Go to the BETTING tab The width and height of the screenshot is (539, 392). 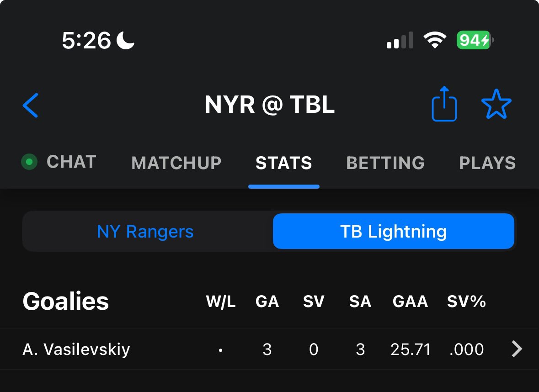(x=385, y=163)
